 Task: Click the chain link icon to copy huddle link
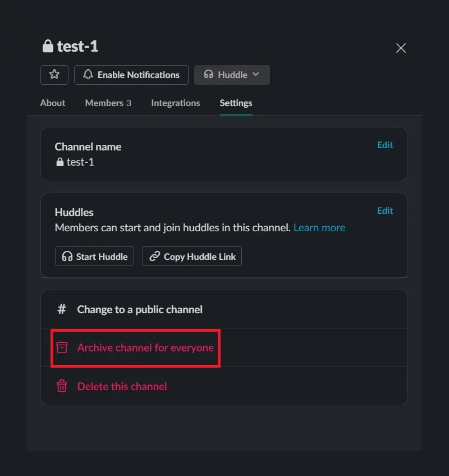coord(154,257)
